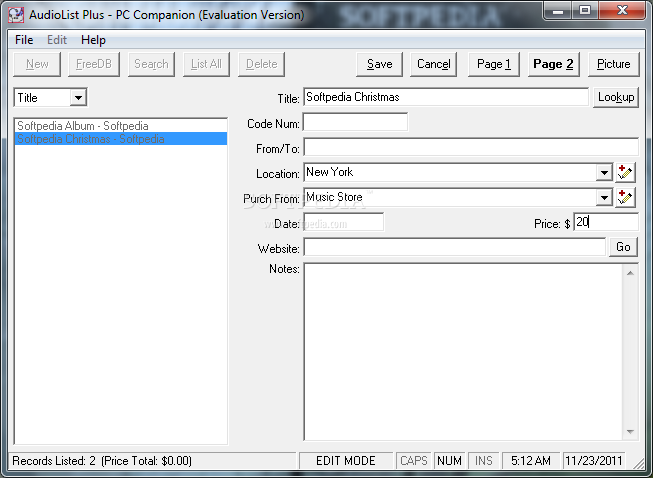Click the NUM status indicator
Viewport: 653px width, 478px height.
click(449, 461)
